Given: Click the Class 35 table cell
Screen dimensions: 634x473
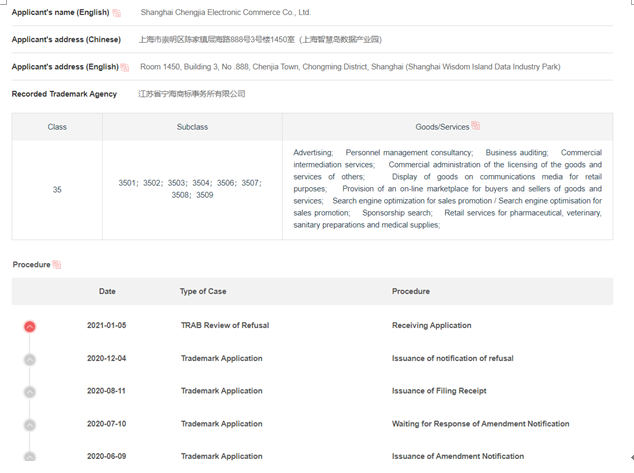Looking at the screenshot, I should 57,189.
